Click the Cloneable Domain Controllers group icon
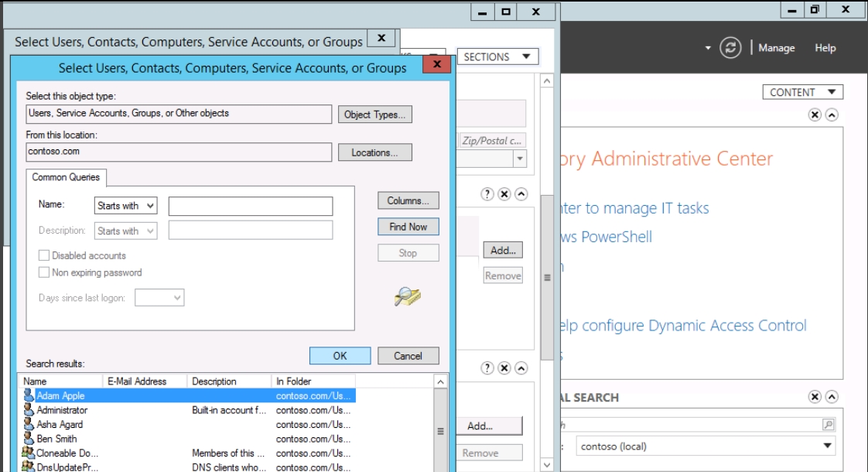The image size is (868, 472). [29, 453]
